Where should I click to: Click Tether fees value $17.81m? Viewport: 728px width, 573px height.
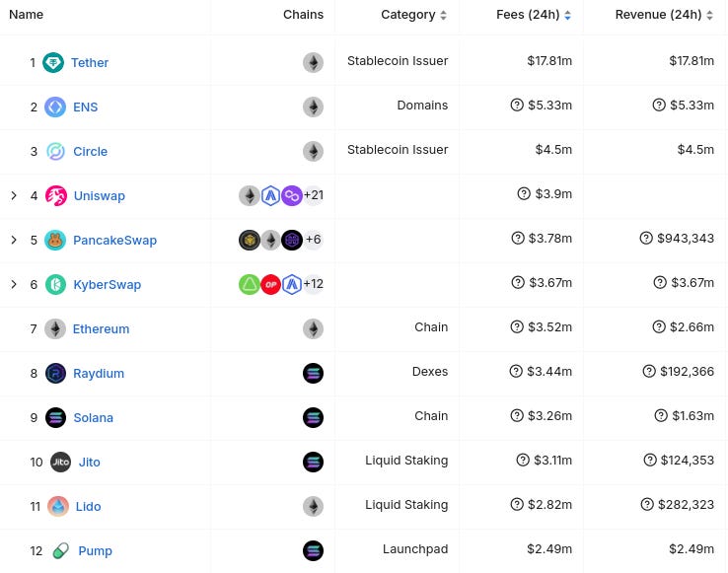click(549, 61)
